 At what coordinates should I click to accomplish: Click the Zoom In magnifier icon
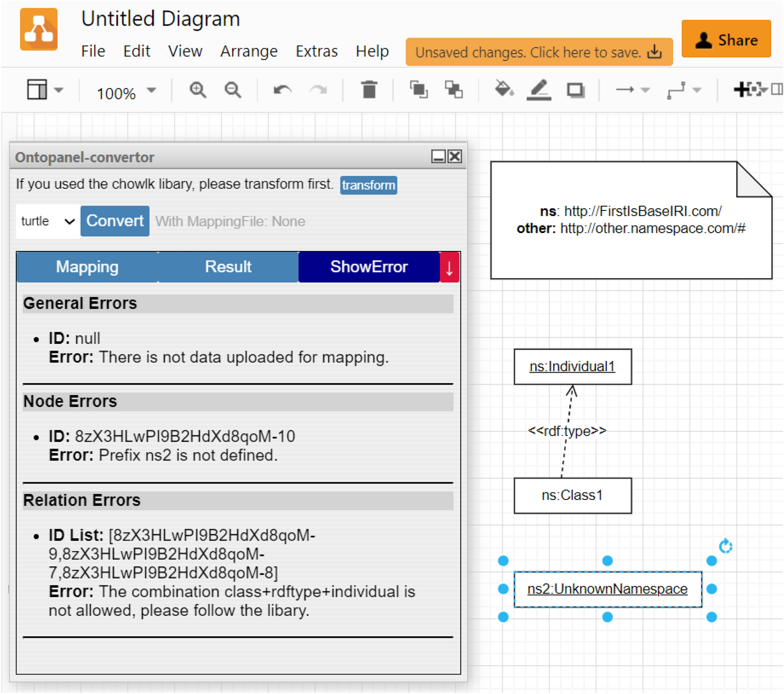click(198, 90)
